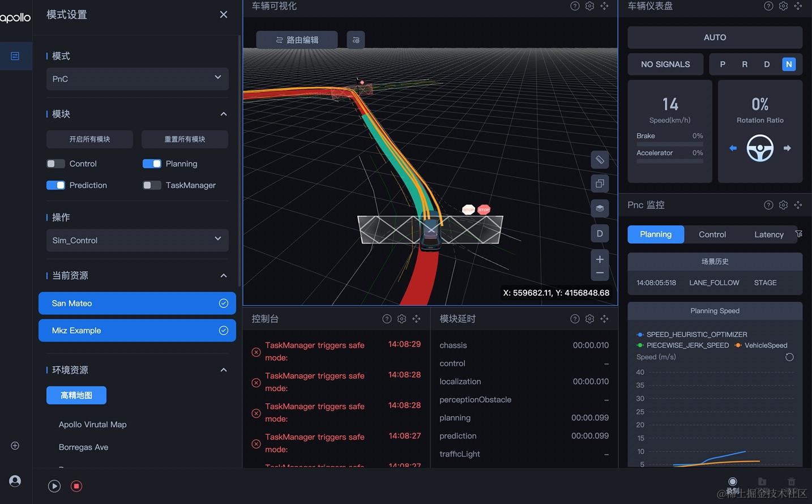Select gear P
Screen dimensions: 812x504
coord(723,64)
